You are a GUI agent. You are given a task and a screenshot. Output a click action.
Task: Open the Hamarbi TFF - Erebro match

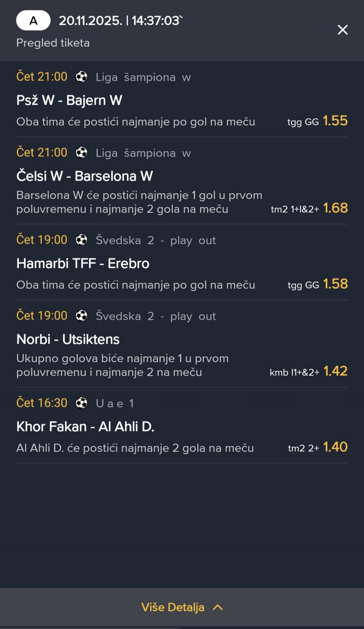[83, 263]
